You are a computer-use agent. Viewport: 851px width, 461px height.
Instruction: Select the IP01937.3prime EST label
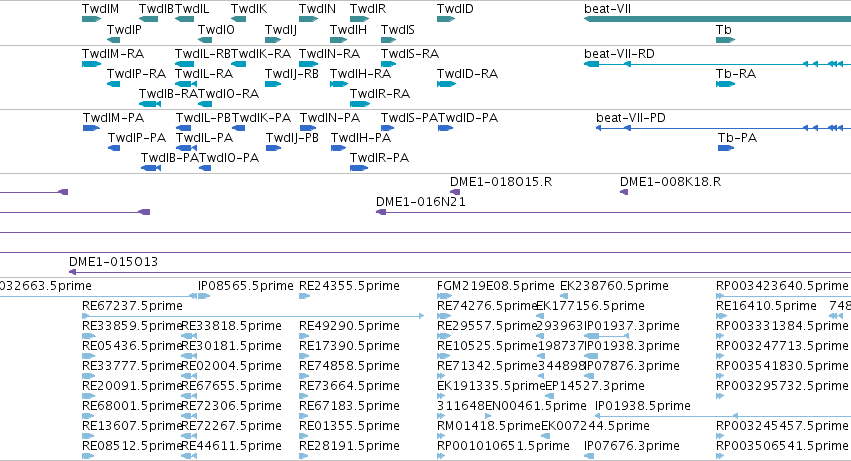pos(632,326)
